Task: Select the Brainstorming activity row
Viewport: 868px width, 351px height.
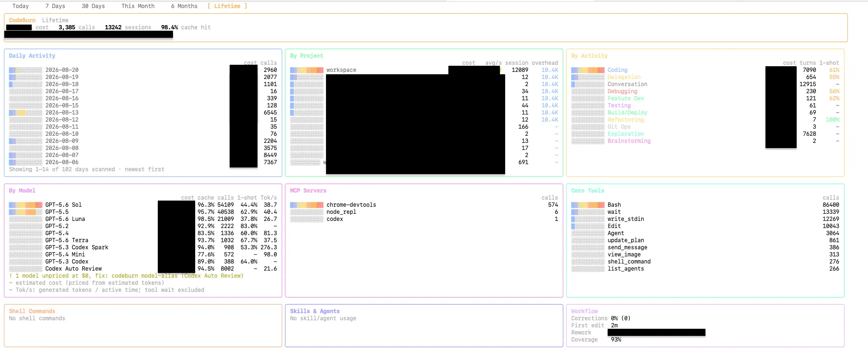Action: [x=705, y=141]
